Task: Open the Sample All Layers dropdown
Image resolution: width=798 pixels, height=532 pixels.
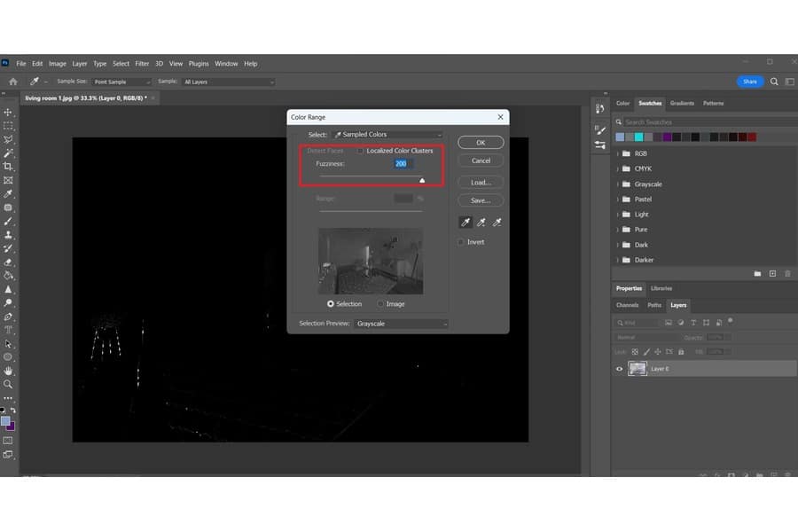Action: 229,82
